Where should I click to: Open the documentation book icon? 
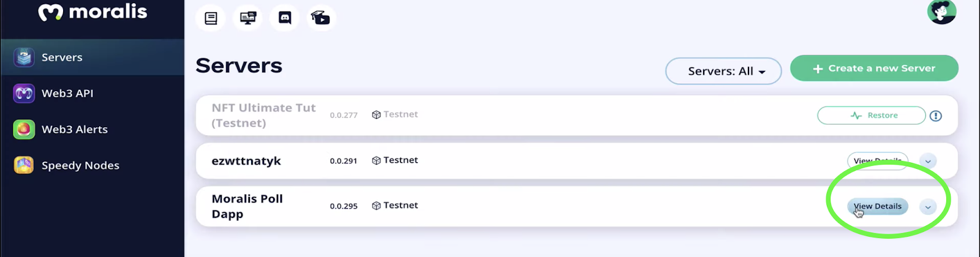[x=211, y=18]
